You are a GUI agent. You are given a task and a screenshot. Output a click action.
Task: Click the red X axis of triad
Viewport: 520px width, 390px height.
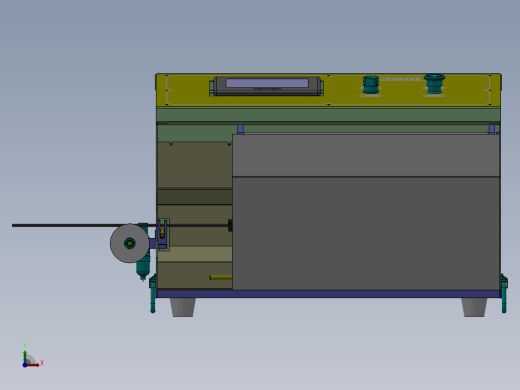click(33, 365)
